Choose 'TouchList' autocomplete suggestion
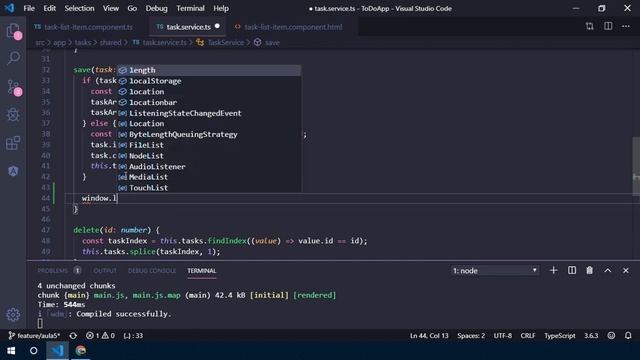Viewport: 640px width, 360px height. coord(209,187)
